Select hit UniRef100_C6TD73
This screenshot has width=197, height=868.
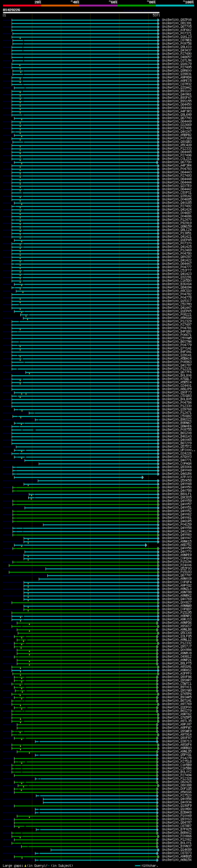pos(177,853)
